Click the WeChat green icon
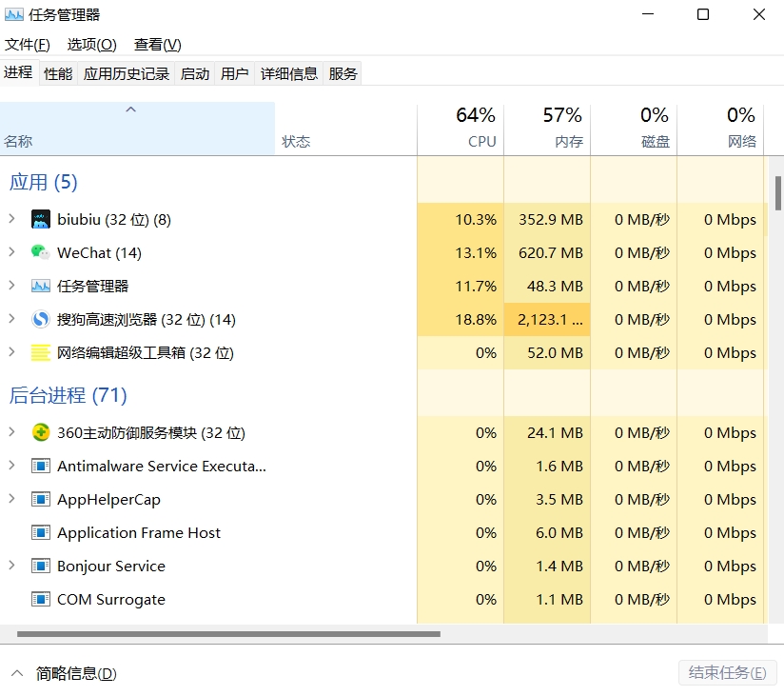Image resolution: width=784 pixels, height=696 pixels. point(40,253)
